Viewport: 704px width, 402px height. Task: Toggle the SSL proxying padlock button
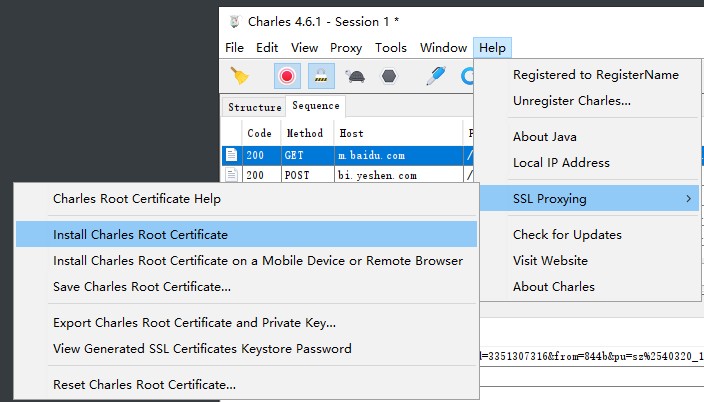320,76
